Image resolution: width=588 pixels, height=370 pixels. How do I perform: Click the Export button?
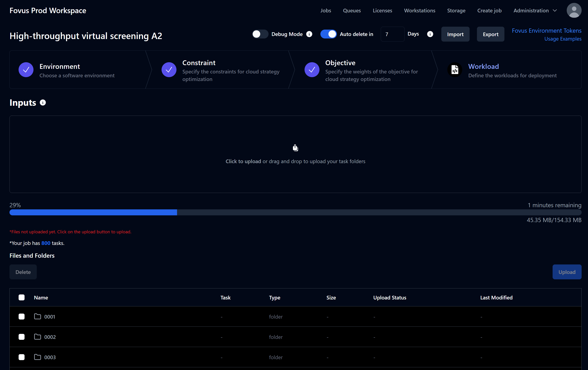[490, 34]
